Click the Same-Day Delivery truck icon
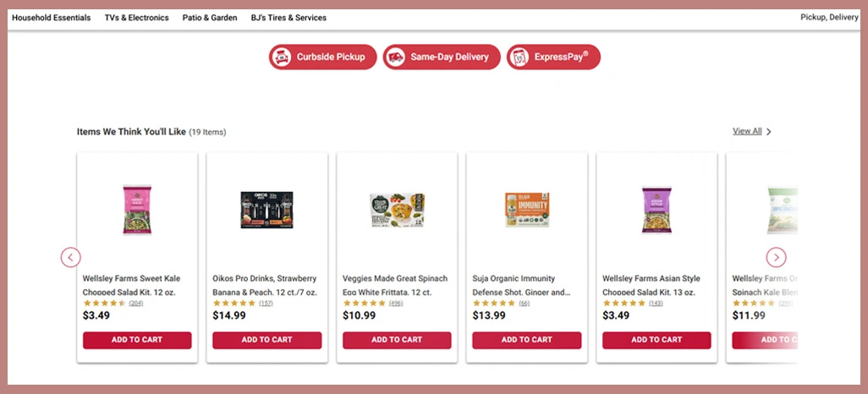 coord(395,57)
